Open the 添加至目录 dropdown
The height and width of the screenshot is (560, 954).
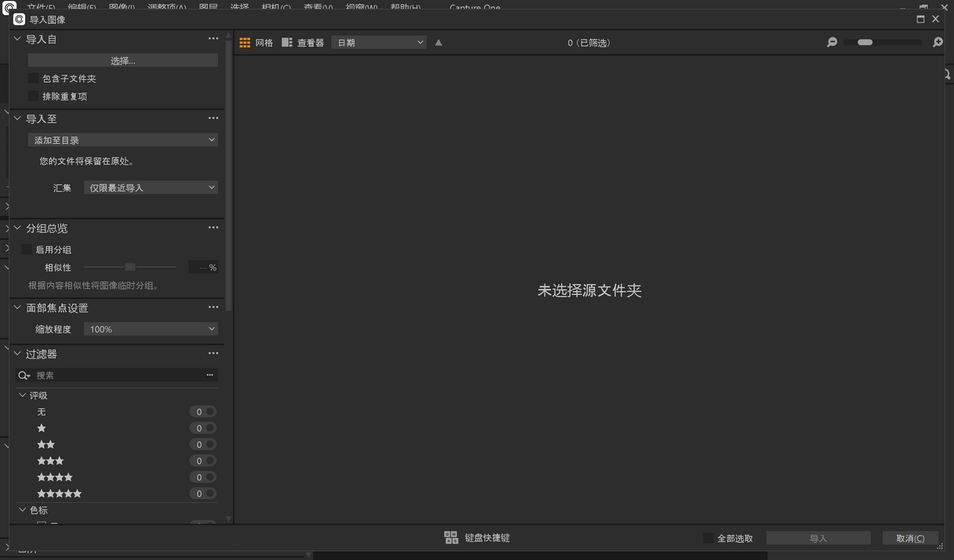[x=122, y=139]
